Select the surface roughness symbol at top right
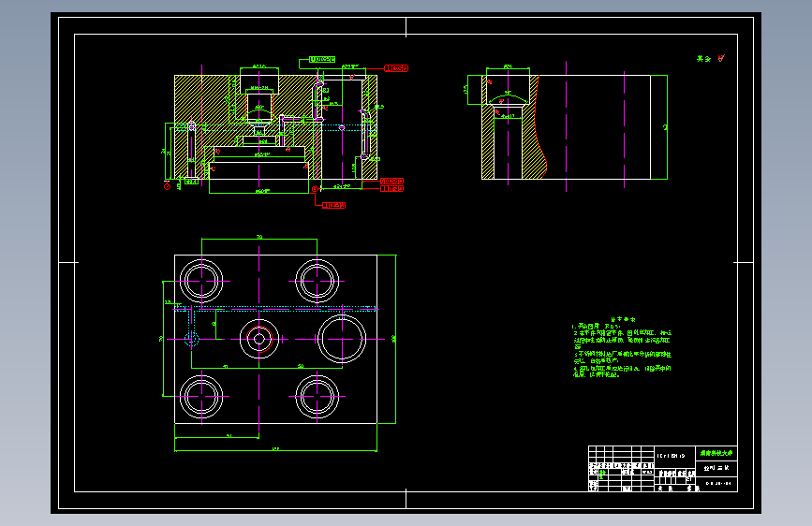This screenshot has width=812, height=526. click(721, 58)
